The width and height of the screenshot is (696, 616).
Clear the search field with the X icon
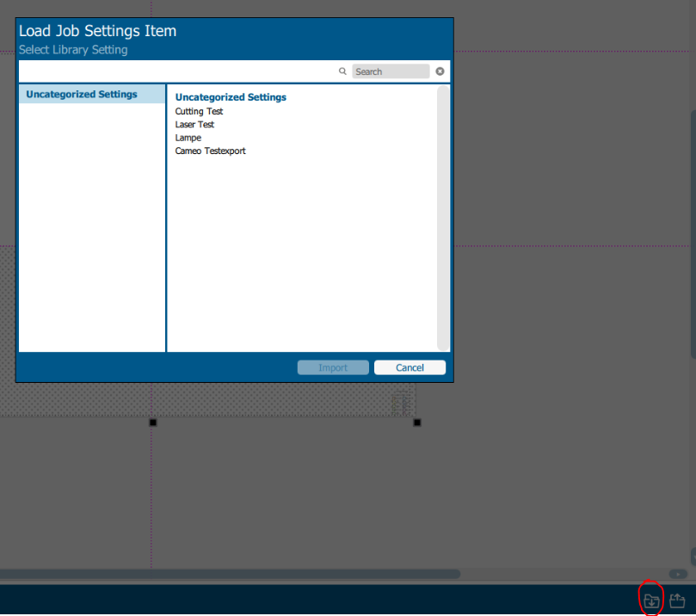tap(440, 71)
